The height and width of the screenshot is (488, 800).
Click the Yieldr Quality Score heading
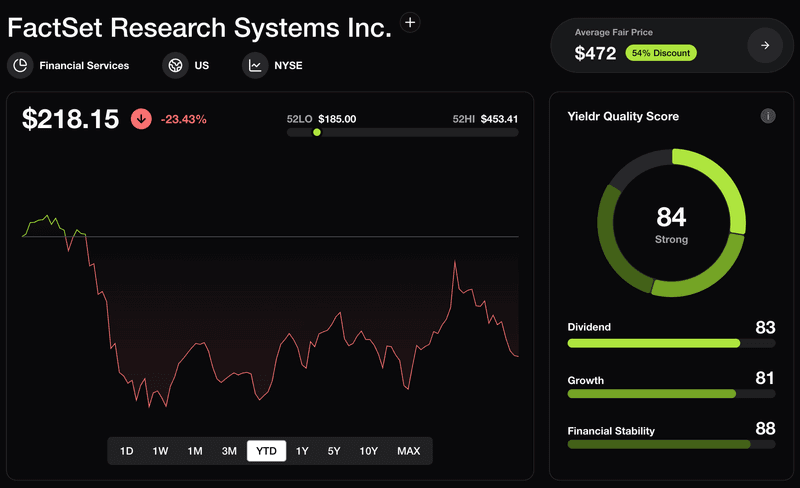tap(623, 116)
